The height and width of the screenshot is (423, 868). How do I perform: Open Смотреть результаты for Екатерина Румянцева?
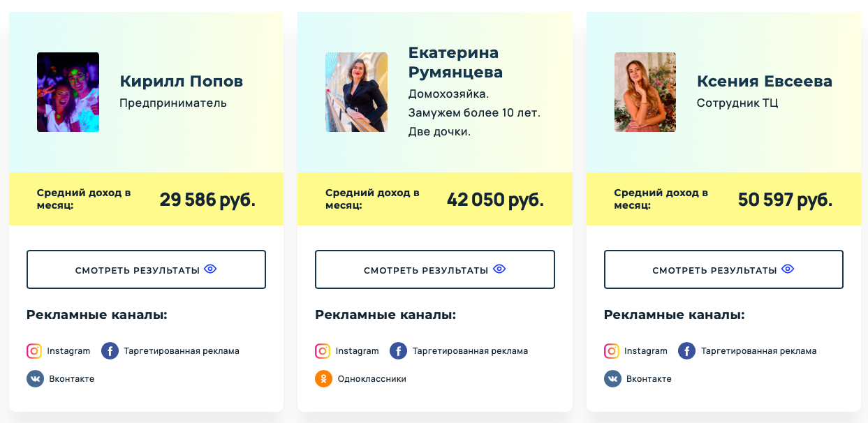(435, 269)
